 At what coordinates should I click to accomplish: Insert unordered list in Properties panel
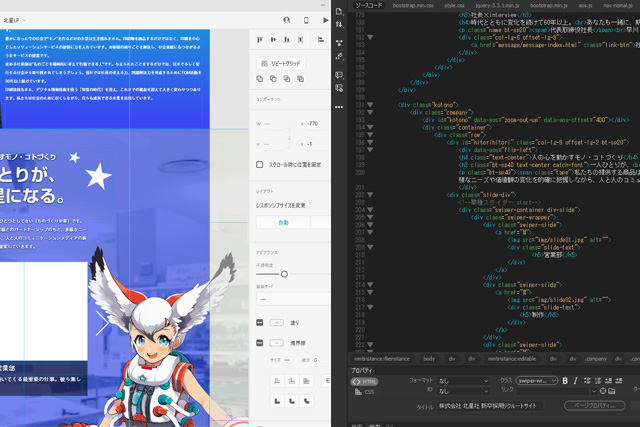587,380
